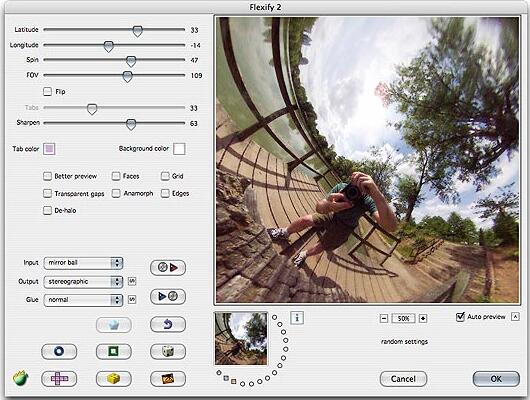
Task: Click the small tan filled memory dot below thumbnail
Action: tap(234, 381)
